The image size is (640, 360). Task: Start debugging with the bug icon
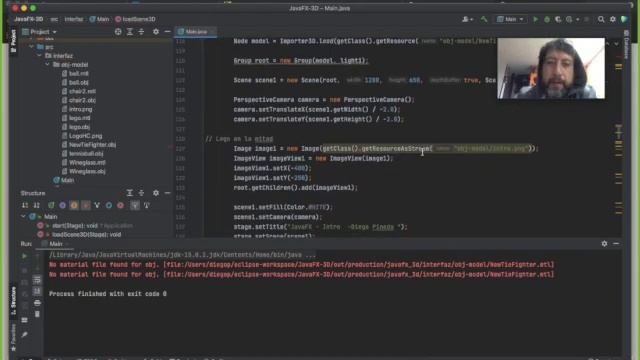tap(547, 19)
